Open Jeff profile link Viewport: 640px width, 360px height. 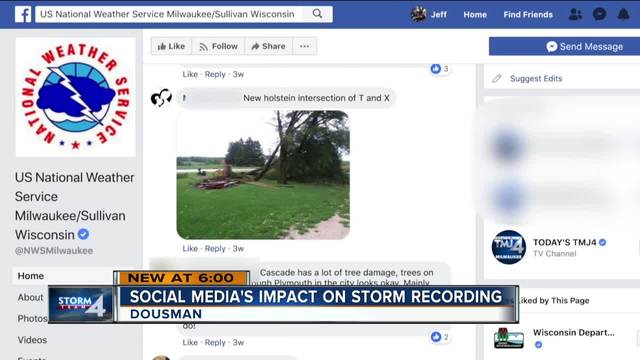point(438,15)
